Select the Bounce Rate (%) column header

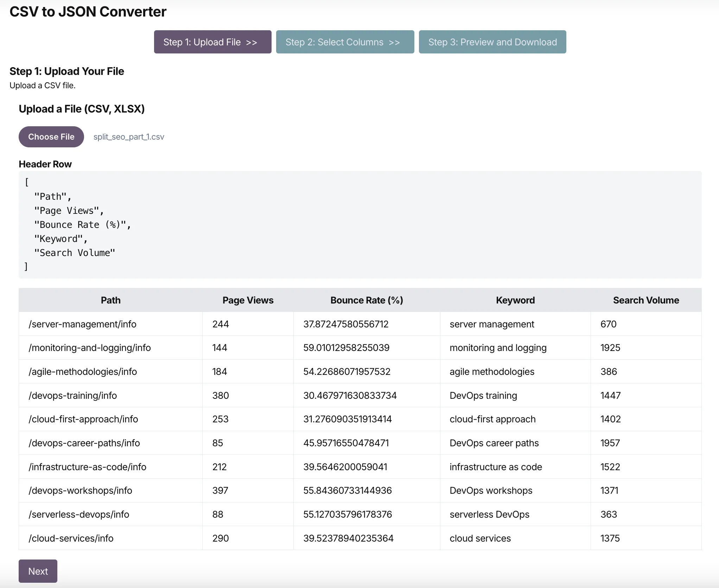tap(367, 300)
